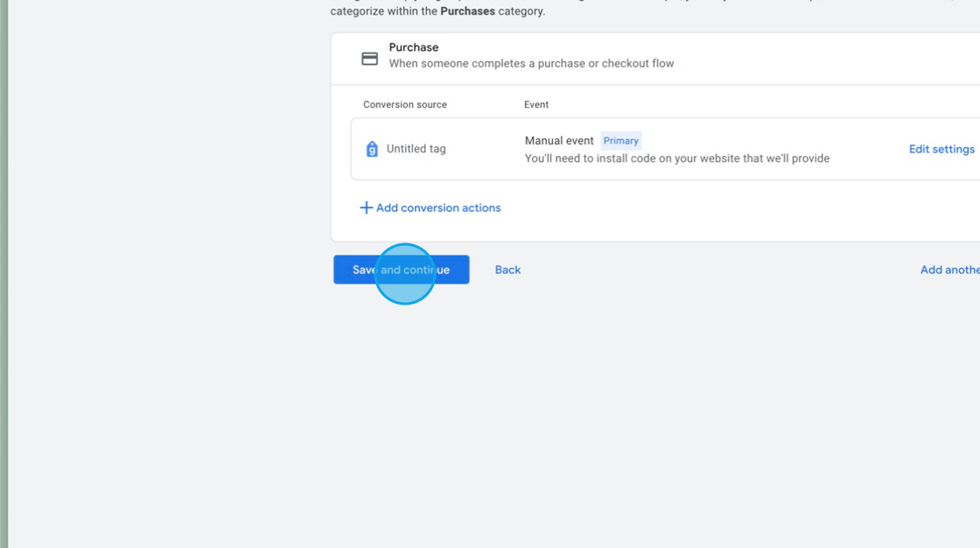Open Edit settings for the Untitled tag
Image resolution: width=980 pixels, height=548 pixels.
[x=941, y=149]
